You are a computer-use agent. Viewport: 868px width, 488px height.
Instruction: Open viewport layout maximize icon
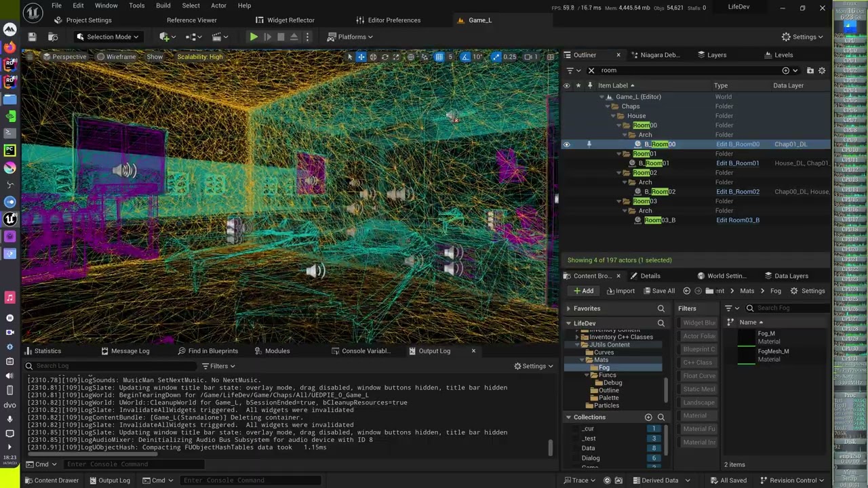tap(550, 57)
